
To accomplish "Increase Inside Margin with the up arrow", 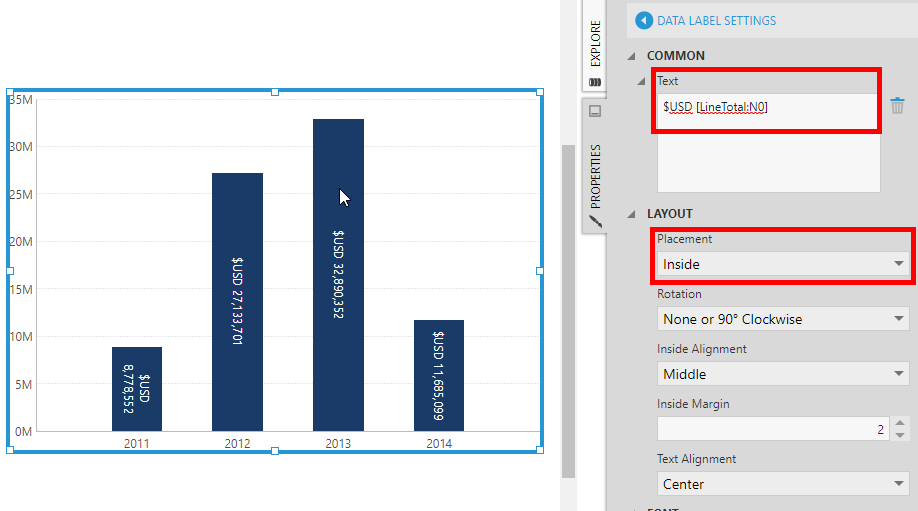I will click(900, 423).
